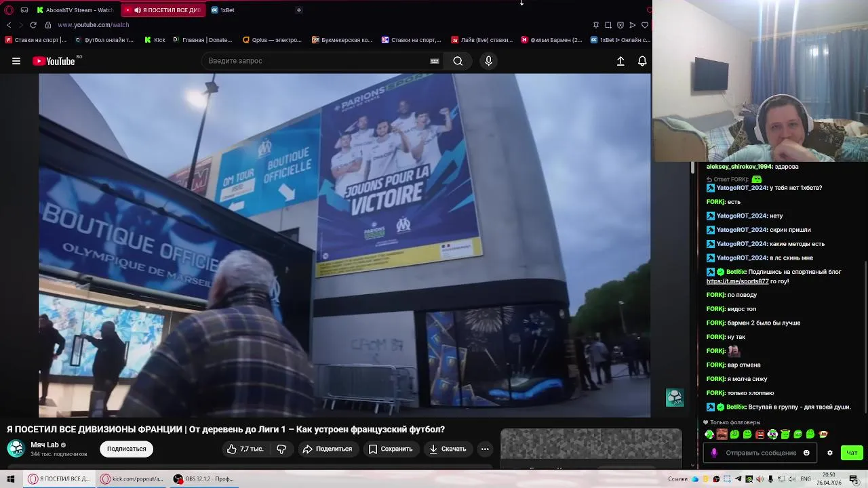
Task: Click the 'Только фолловеры' followers-only indicator
Action: coord(731,422)
